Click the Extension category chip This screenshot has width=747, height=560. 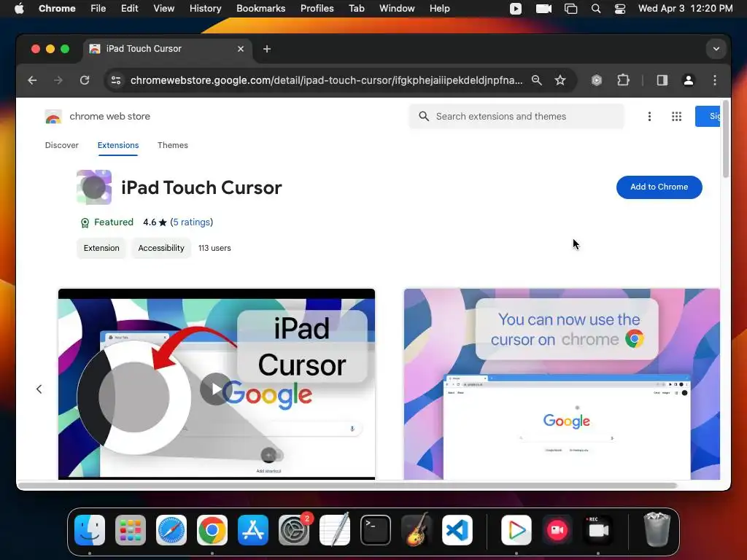point(101,248)
